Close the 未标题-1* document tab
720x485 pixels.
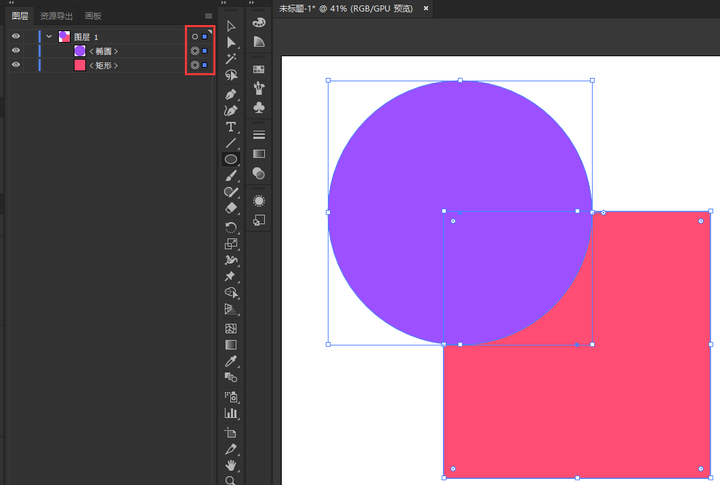426,8
